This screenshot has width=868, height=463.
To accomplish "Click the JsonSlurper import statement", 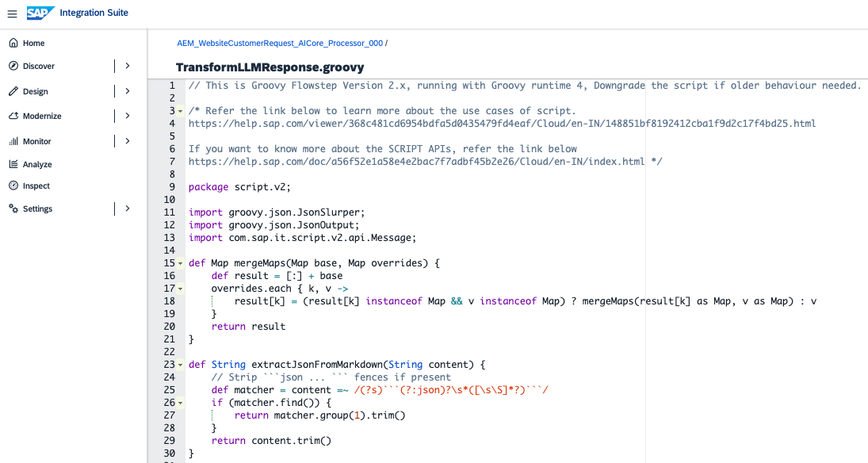I will point(277,212).
